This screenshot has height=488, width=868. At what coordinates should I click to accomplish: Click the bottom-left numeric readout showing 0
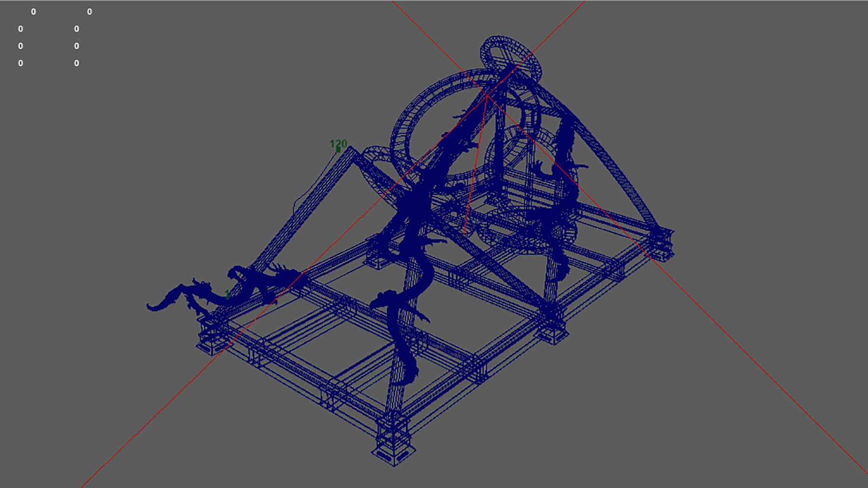(20, 63)
